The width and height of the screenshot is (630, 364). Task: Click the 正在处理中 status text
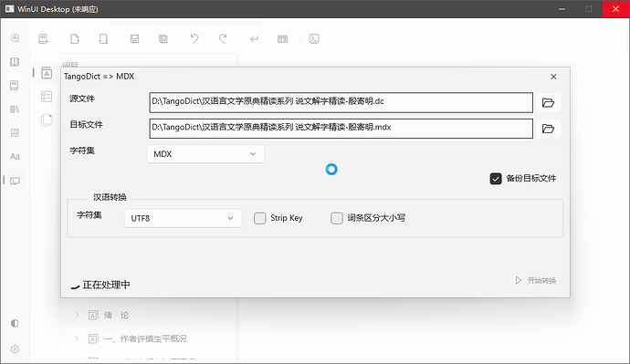coord(106,285)
